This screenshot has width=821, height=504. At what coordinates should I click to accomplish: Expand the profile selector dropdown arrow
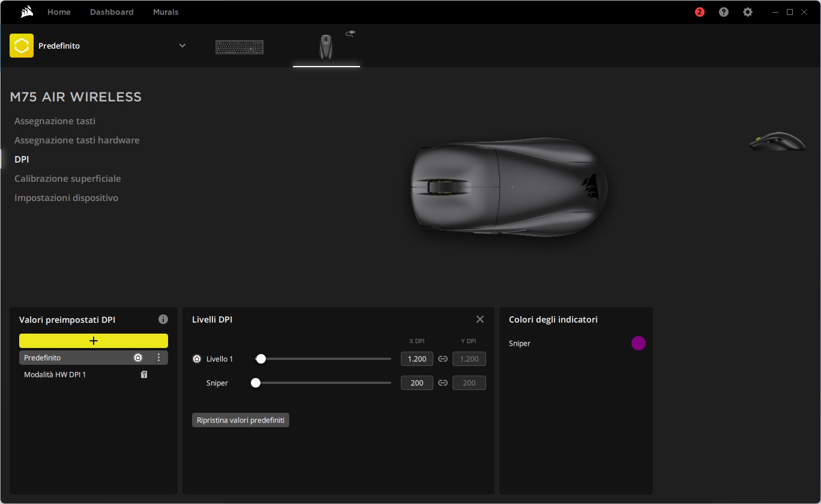182,46
